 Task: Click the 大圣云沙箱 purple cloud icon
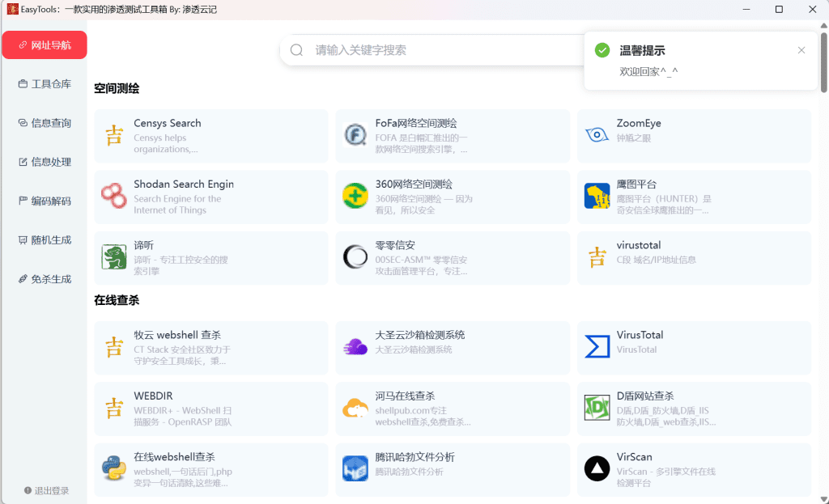(x=355, y=347)
